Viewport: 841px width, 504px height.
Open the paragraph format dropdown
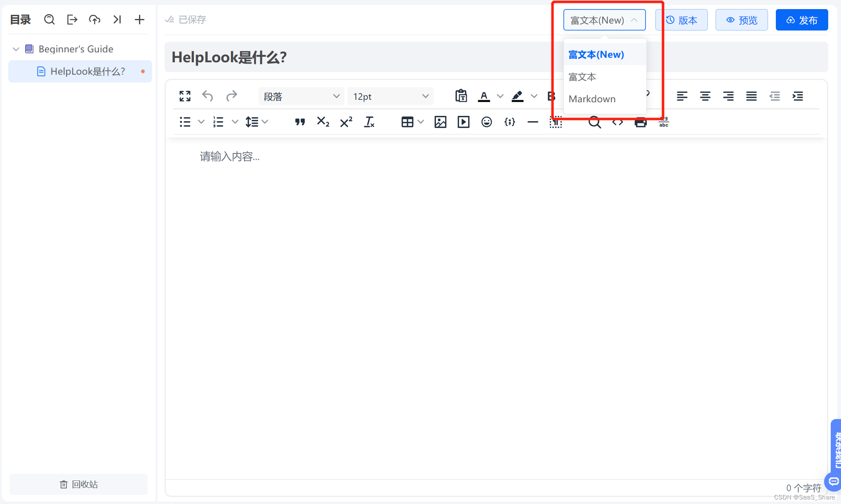pyautogui.click(x=301, y=97)
